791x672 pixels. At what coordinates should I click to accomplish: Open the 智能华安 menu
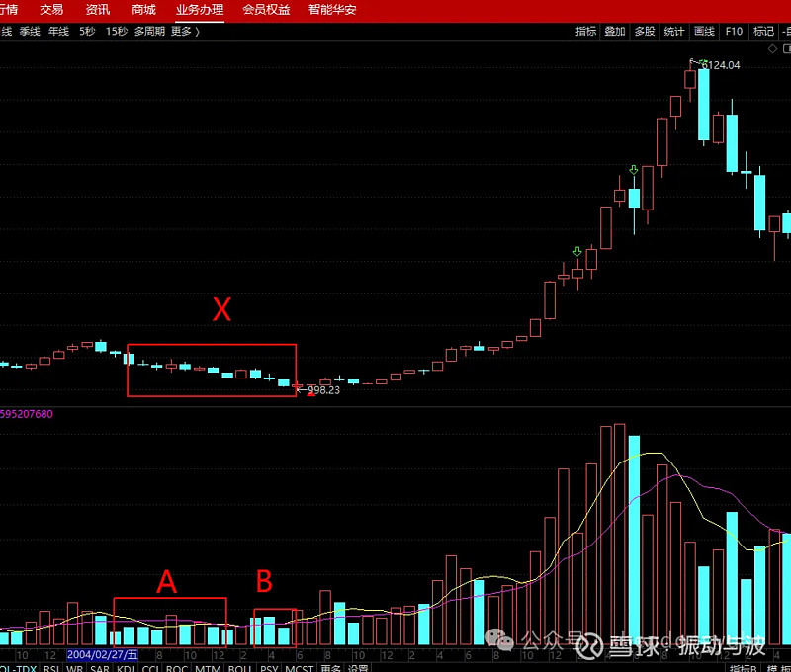[332, 10]
